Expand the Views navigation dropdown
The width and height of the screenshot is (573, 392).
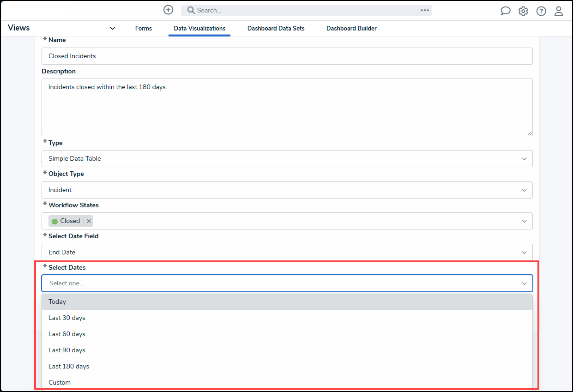[x=113, y=28]
